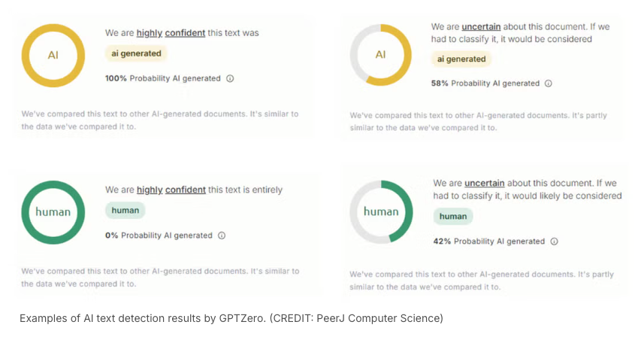Select 'ai generated' badge in 58% result
The height and width of the screenshot is (340, 644).
click(x=461, y=59)
